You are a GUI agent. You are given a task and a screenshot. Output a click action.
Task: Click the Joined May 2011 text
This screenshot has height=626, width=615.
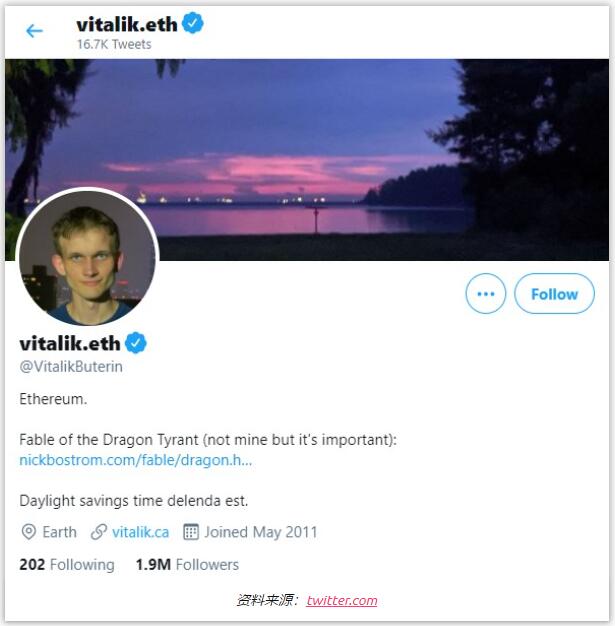[x=261, y=532]
